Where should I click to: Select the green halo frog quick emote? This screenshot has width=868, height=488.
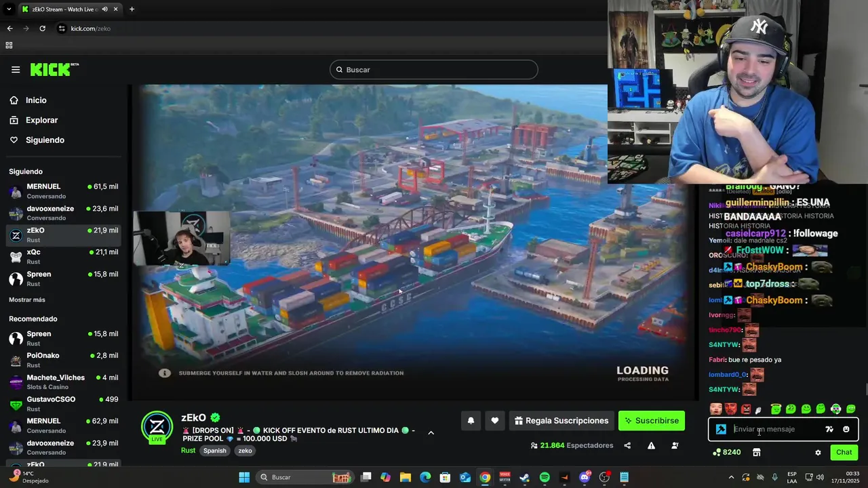[x=776, y=409]
